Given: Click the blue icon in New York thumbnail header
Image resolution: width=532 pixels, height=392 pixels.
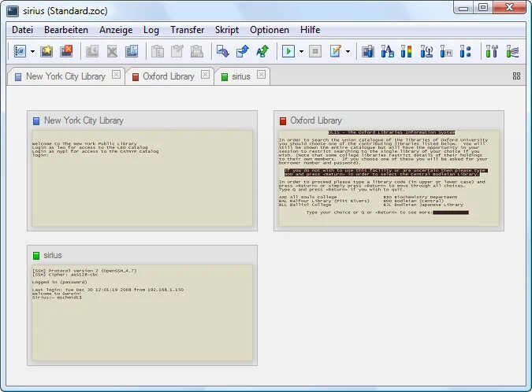Looking at the screenshot, I should tap(36, 121).
